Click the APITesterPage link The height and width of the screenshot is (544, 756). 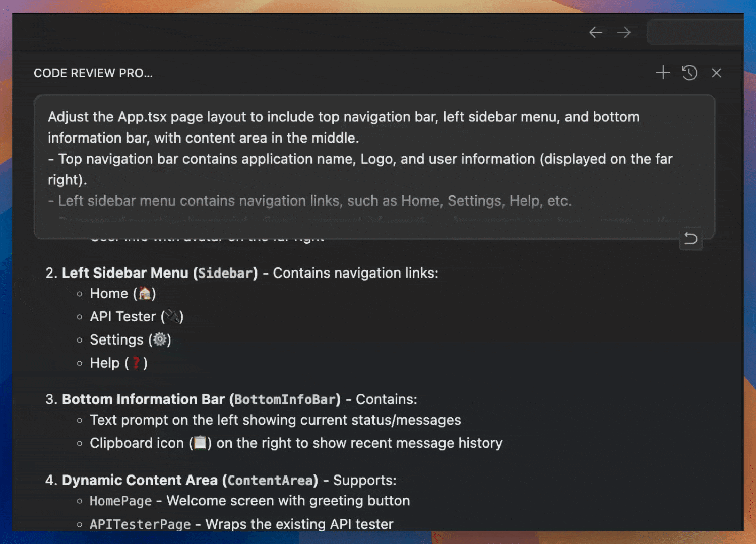tap(140, 524)
